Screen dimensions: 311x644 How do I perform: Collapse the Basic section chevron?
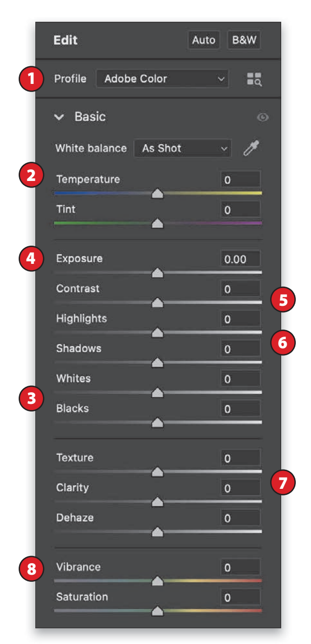tap(60, 117)
